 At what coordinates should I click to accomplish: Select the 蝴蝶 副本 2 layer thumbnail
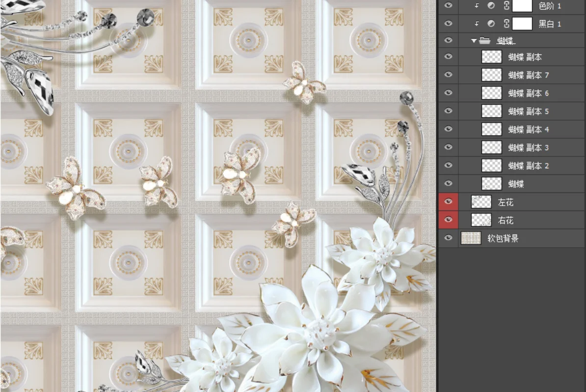pos(491,165)
